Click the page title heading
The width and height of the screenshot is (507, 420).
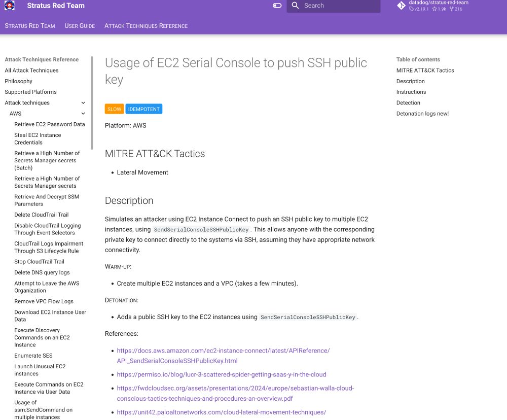[236, 71]
